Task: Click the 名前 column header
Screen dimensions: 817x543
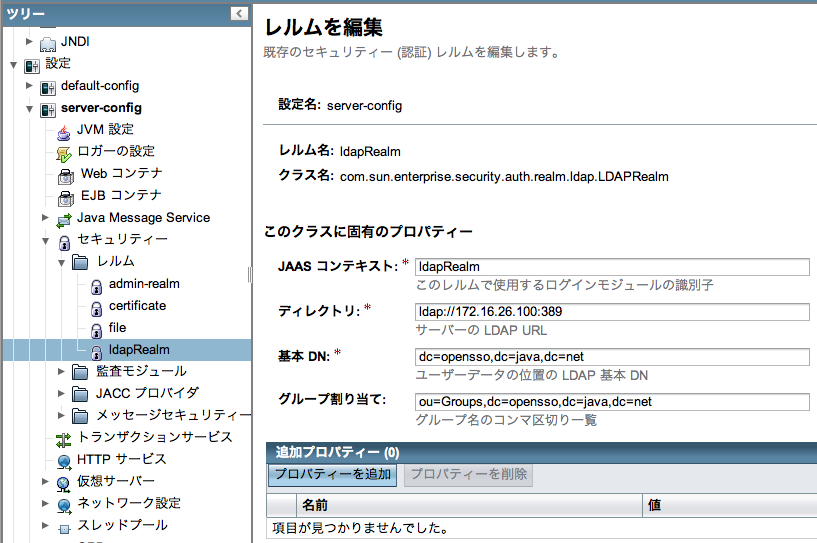Action: point(314,506)
